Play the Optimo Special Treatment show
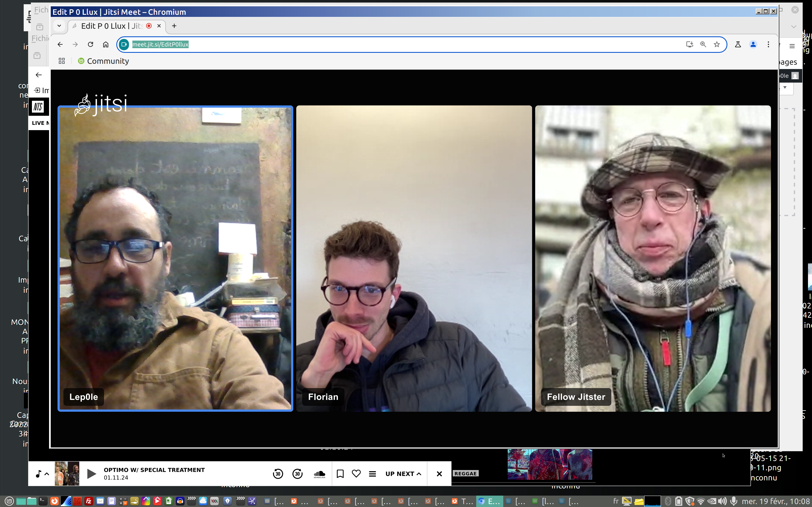812x507 pixels. tap(91, 473)
